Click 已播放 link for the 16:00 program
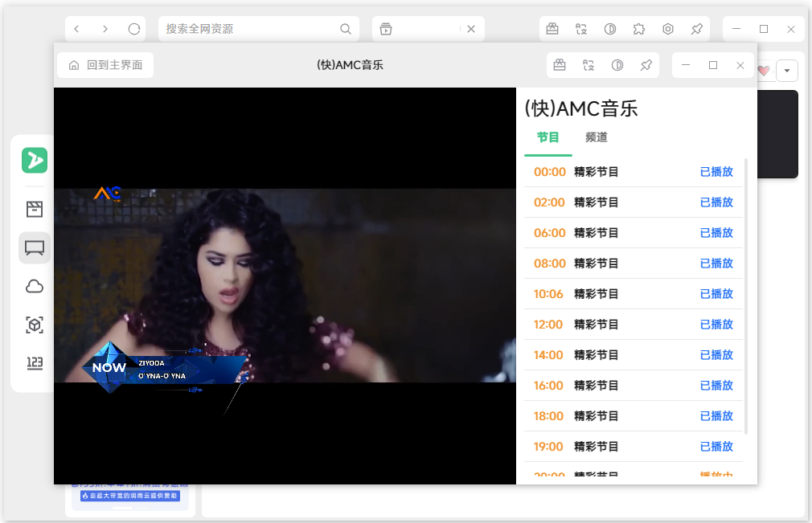The image size is (812, 523). (x=716, y=386)
